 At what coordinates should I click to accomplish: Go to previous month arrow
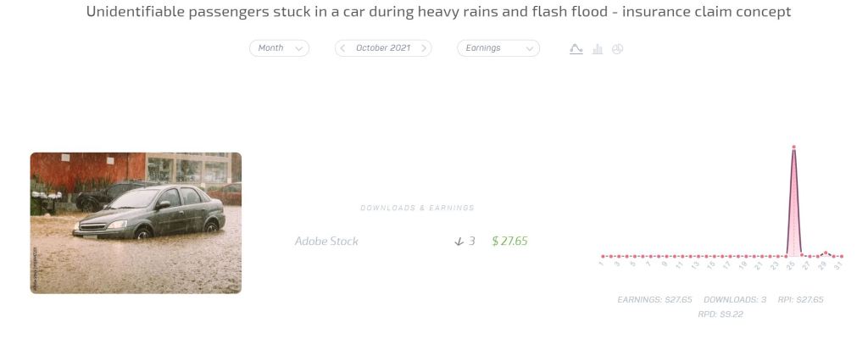[342, 48]
